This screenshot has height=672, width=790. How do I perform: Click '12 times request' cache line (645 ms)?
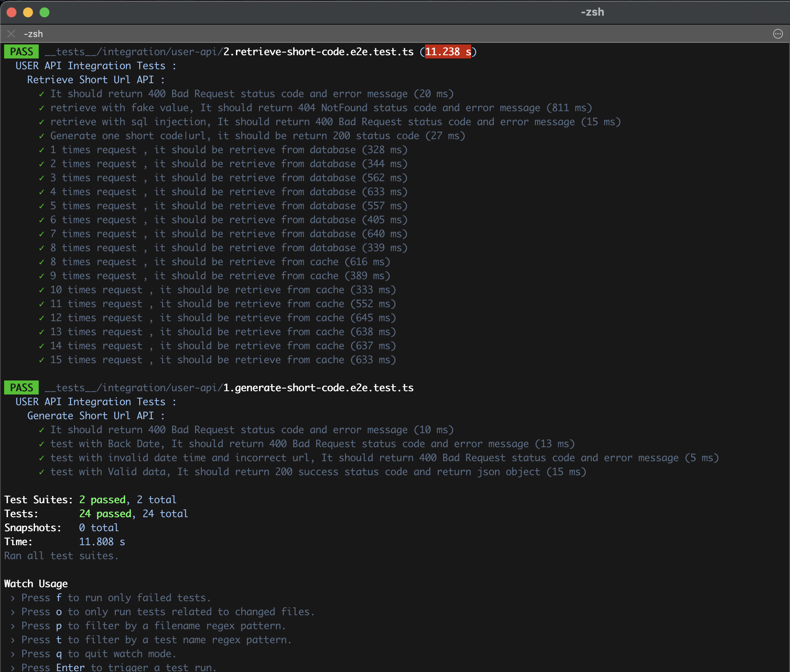[x=217, y=317]
